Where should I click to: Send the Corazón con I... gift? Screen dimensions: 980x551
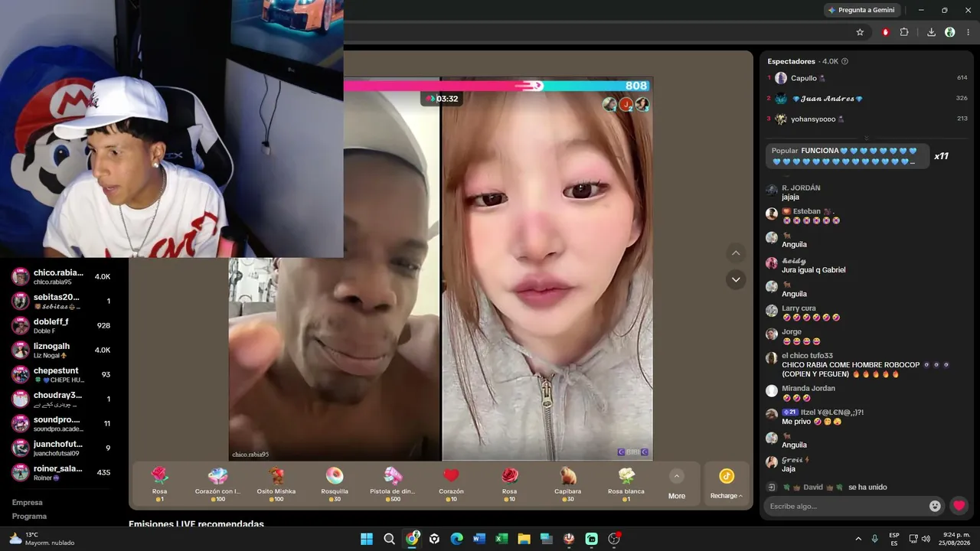[x=217, y=484]
